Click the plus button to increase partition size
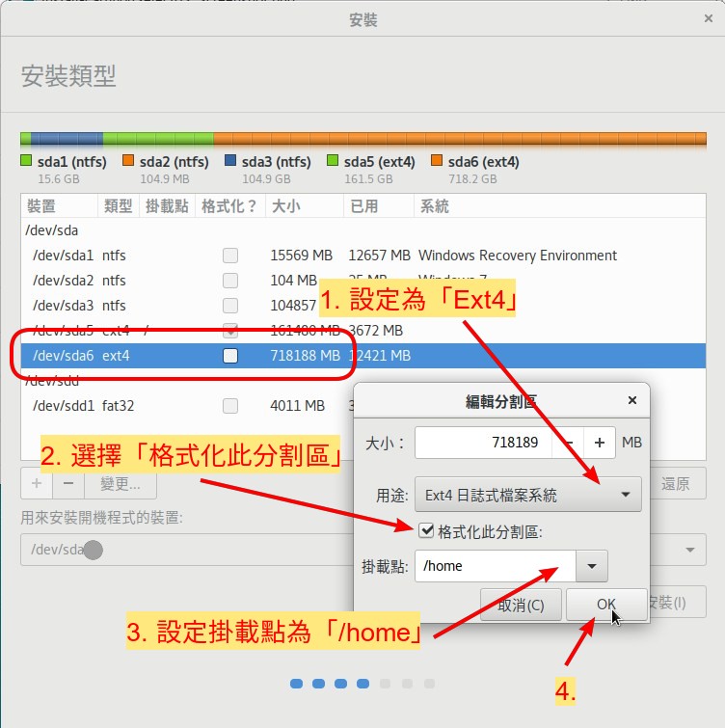725x728 pixels. (600, 443)
